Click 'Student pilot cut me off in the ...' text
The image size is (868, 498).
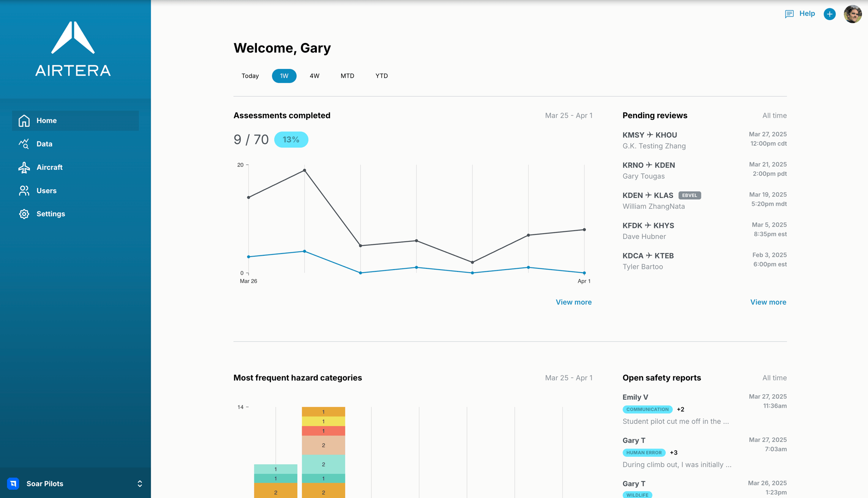[x=675, y=422]
